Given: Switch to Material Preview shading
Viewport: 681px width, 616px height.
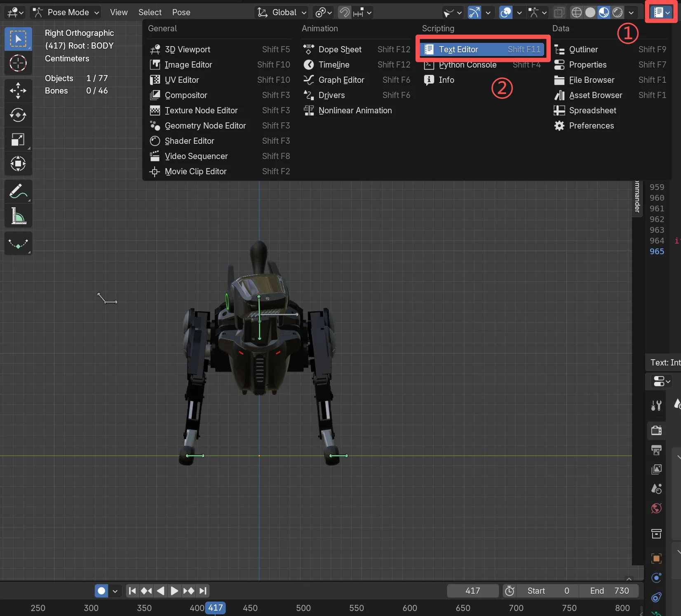Looking at the screenshot, I should pos(604,12).
